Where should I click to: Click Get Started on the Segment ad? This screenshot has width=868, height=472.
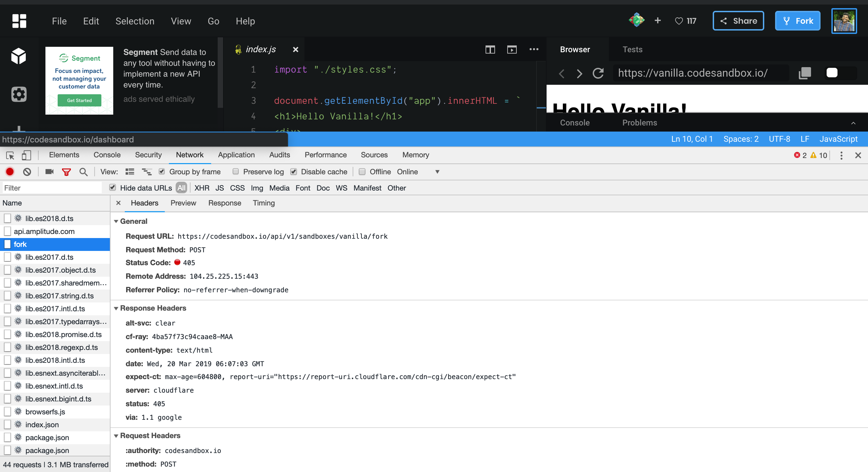click(79, 100)
